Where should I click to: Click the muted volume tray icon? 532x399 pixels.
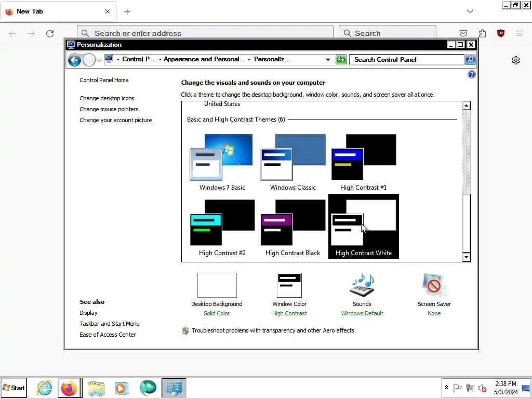pyautogui.click(x=482, y=388)
